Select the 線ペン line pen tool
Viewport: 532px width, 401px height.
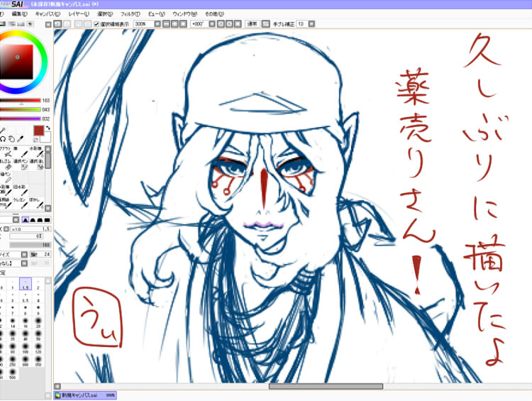pos(6,177)
